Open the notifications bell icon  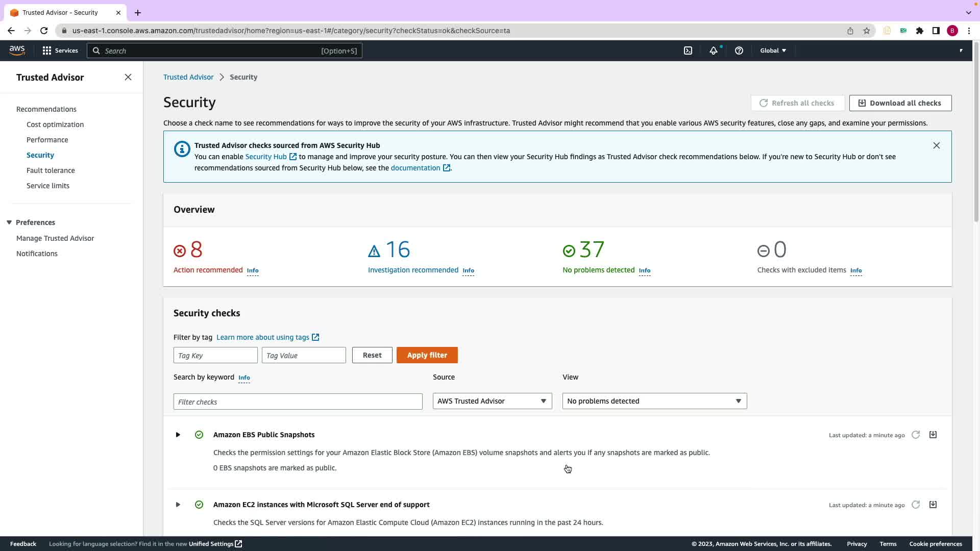713,51
